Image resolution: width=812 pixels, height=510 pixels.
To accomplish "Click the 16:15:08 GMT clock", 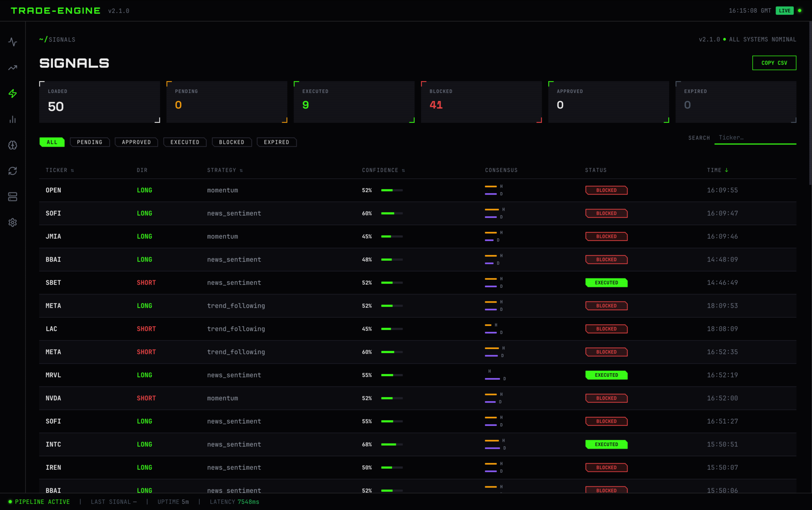I will (x=750, y=11).
